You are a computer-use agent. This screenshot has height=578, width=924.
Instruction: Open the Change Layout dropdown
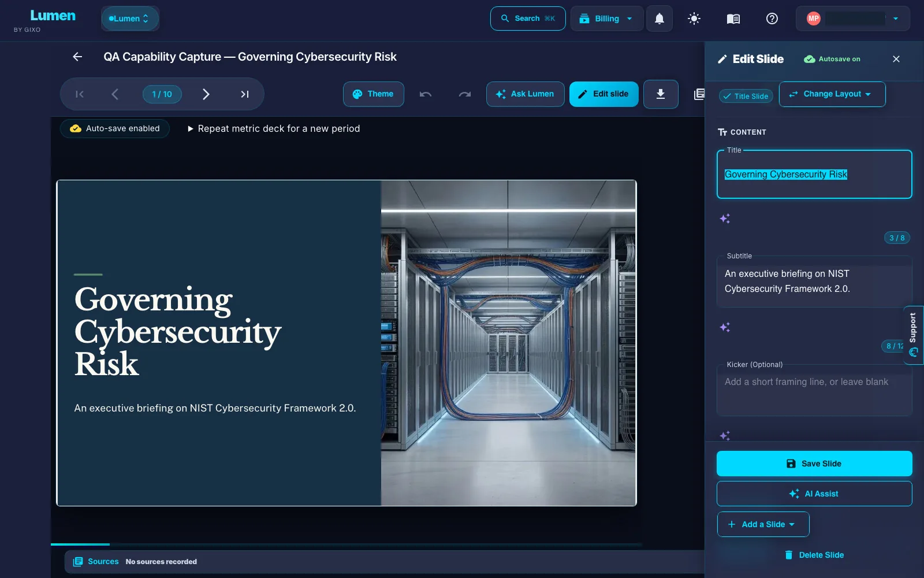(832, 94)
